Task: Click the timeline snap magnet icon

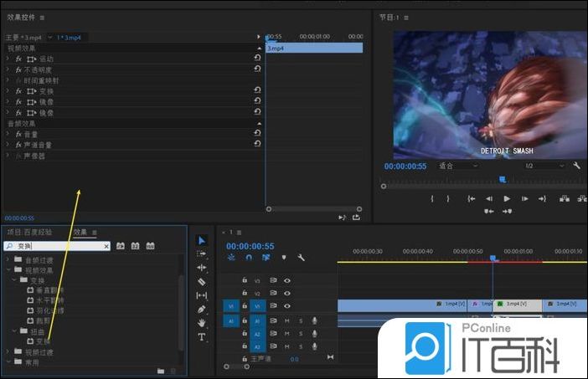Action: [x=248, y=258]
